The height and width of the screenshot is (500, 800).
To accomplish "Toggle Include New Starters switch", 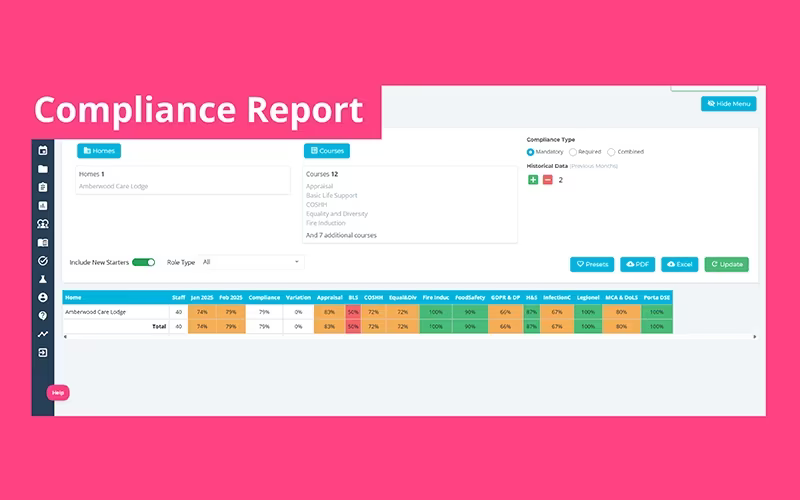I will pos(143,262).
